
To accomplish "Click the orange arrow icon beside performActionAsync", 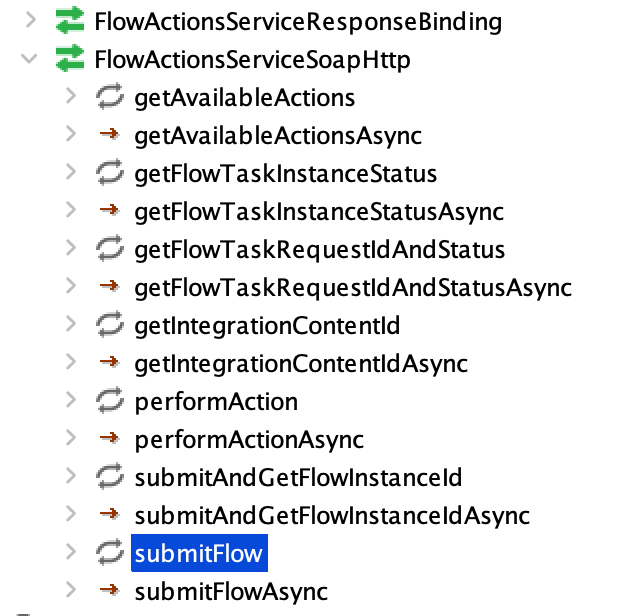I will coord(109,439).
